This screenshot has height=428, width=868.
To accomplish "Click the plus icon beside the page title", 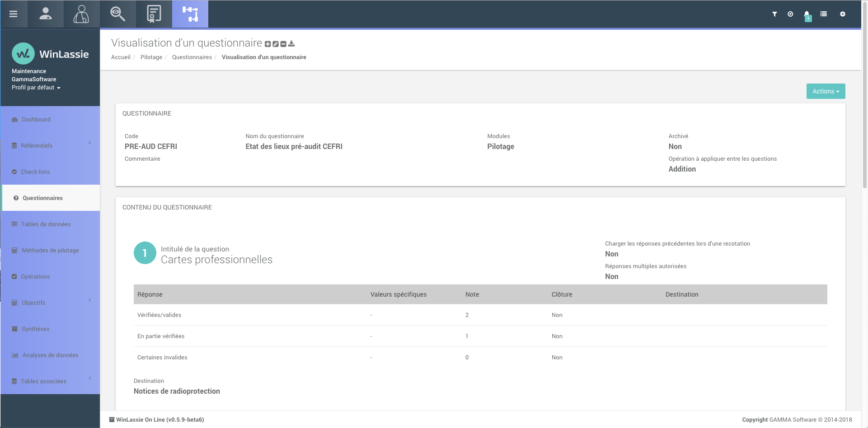I will (268, 44).
